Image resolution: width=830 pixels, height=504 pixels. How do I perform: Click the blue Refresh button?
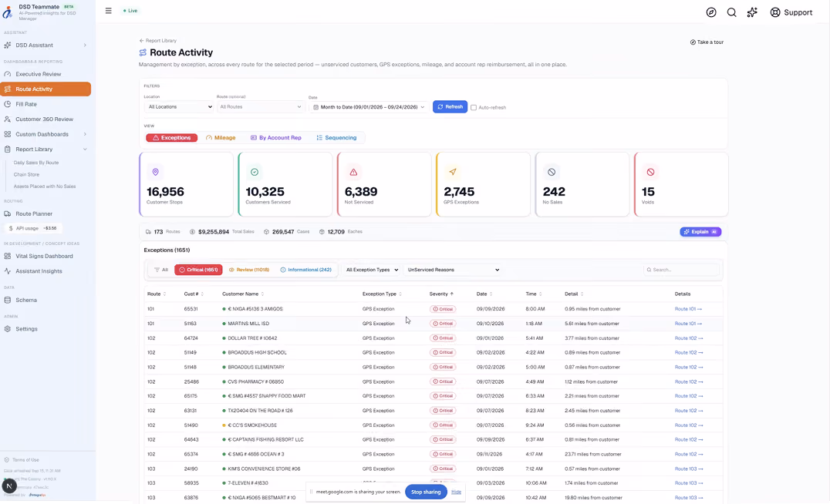coord(450,107)
